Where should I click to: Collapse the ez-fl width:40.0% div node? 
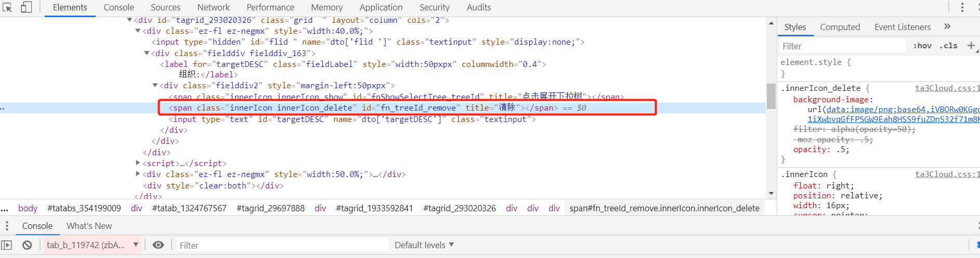tap(138, 31)
